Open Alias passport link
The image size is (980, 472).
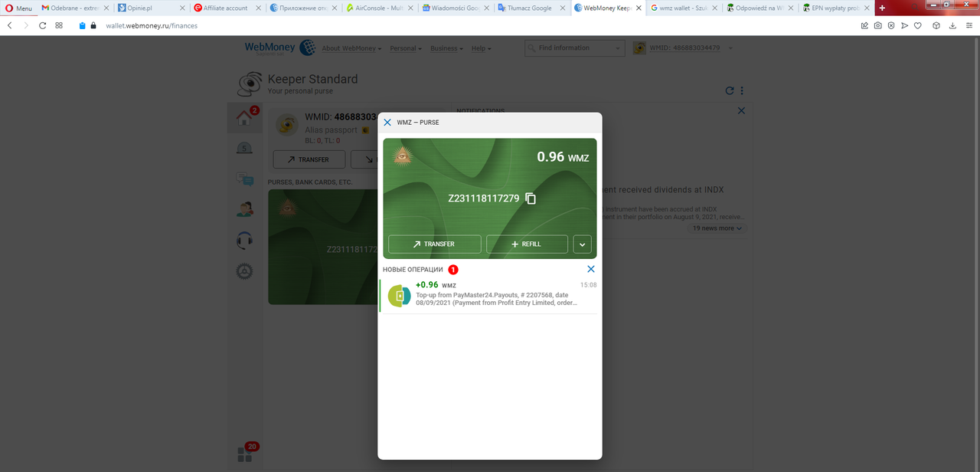[331, 129]
